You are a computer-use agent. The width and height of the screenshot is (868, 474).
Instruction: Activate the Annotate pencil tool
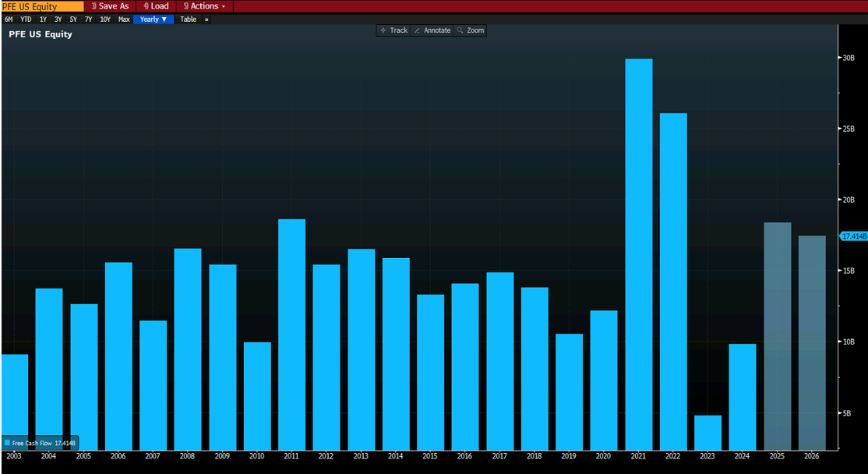pyautogui.click(x=432, y=30)
